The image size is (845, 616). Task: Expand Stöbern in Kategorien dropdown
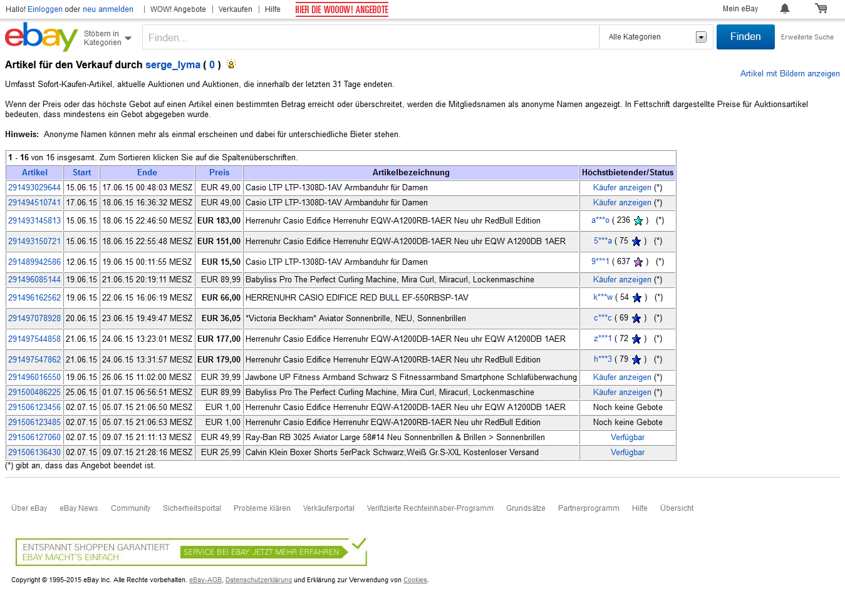[x=108, y=38]
